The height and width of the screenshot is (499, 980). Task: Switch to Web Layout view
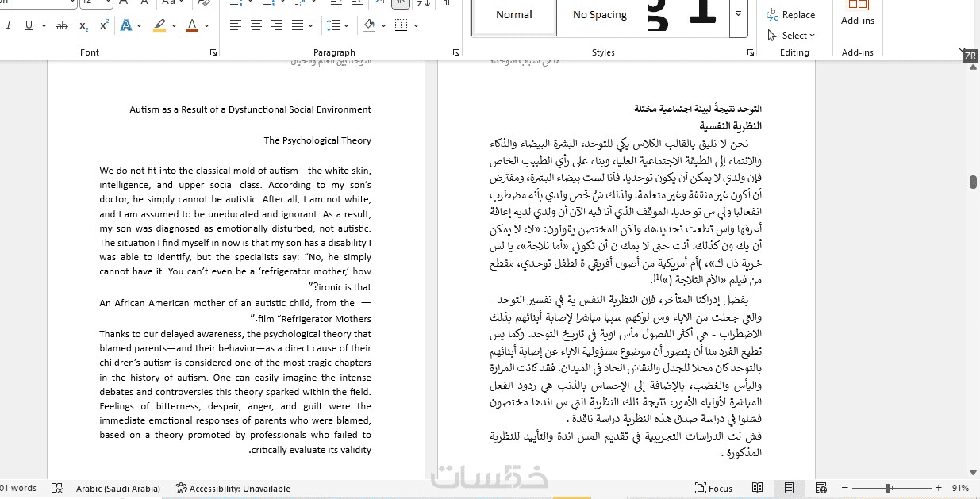point(820,488)
